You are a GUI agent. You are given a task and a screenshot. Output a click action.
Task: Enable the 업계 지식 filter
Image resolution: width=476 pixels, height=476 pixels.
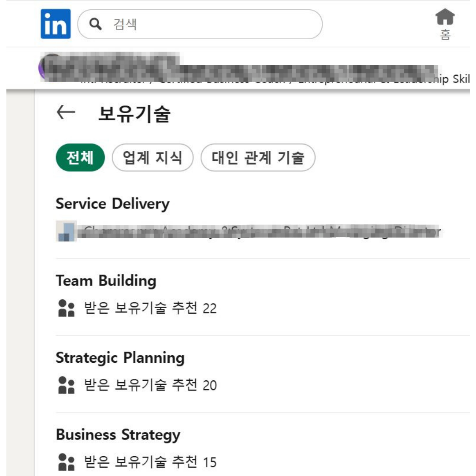tap(152, 158)
